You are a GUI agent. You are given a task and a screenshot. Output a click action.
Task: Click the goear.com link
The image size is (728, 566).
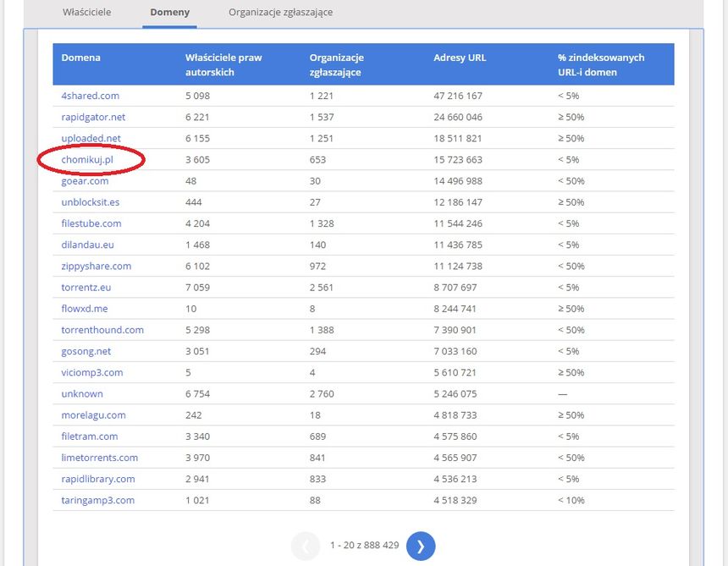pyautogui.click(x=85, y=181)
